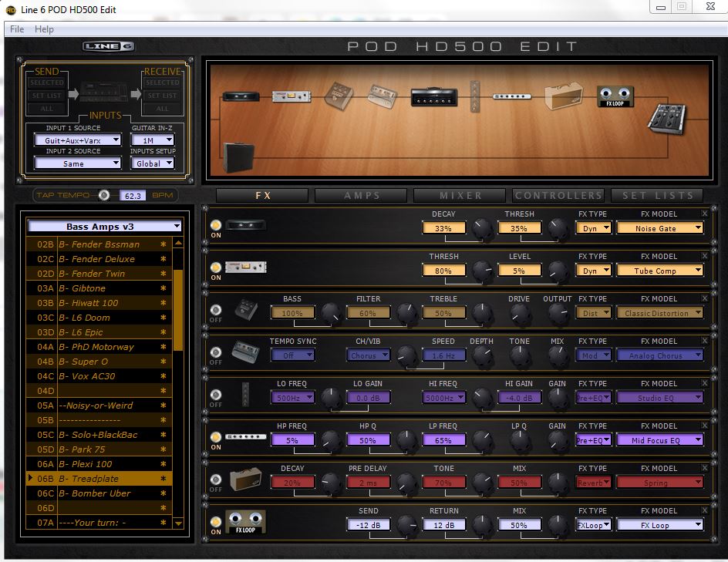Turn off the Tube Comp effect
The width and height of the screenshot is (728, 562).
pos(216,268)
